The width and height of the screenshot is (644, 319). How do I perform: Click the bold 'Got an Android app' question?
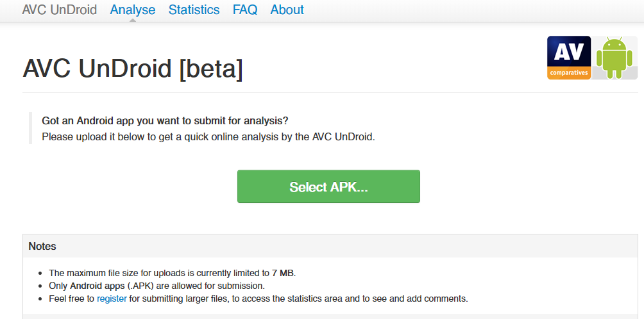165,120
